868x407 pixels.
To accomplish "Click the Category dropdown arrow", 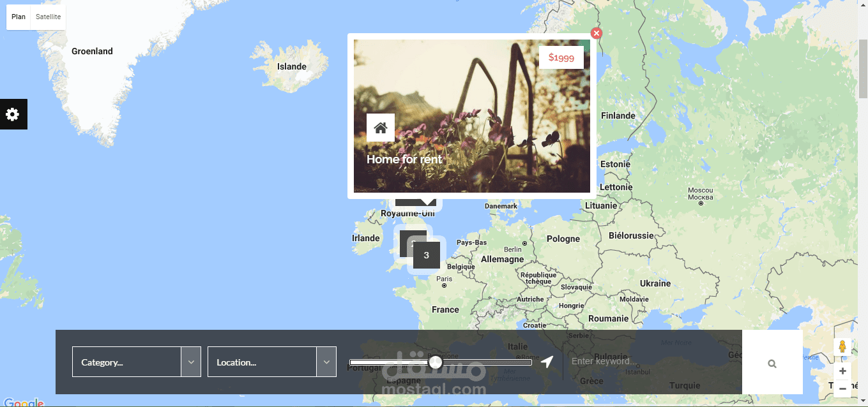I will 191,362.
